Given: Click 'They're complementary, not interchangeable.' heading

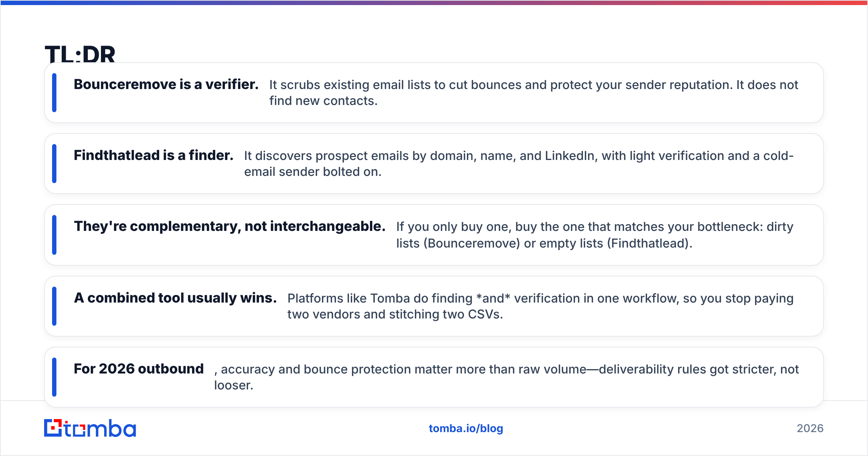Looking at the screenshot, I should tap(230, 226).
